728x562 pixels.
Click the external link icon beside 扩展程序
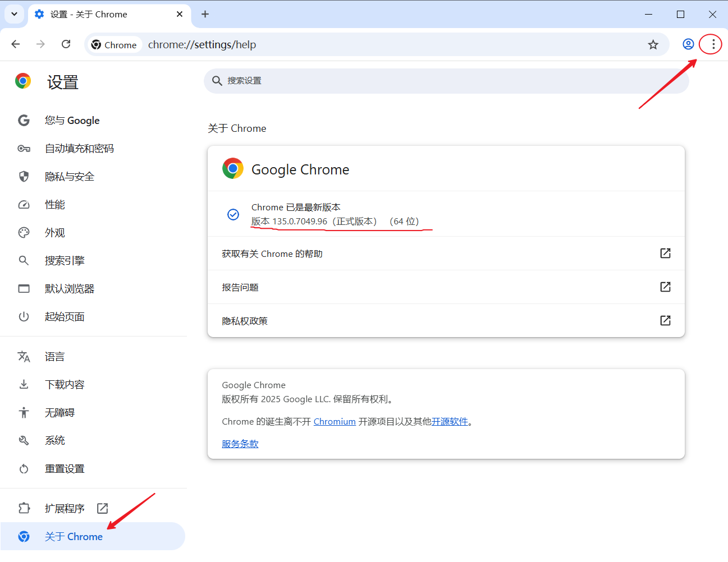tap(102, 508)
